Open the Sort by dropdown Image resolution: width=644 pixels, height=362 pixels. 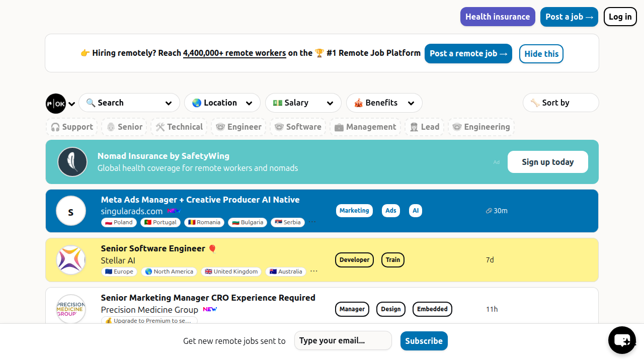point(561,103)
